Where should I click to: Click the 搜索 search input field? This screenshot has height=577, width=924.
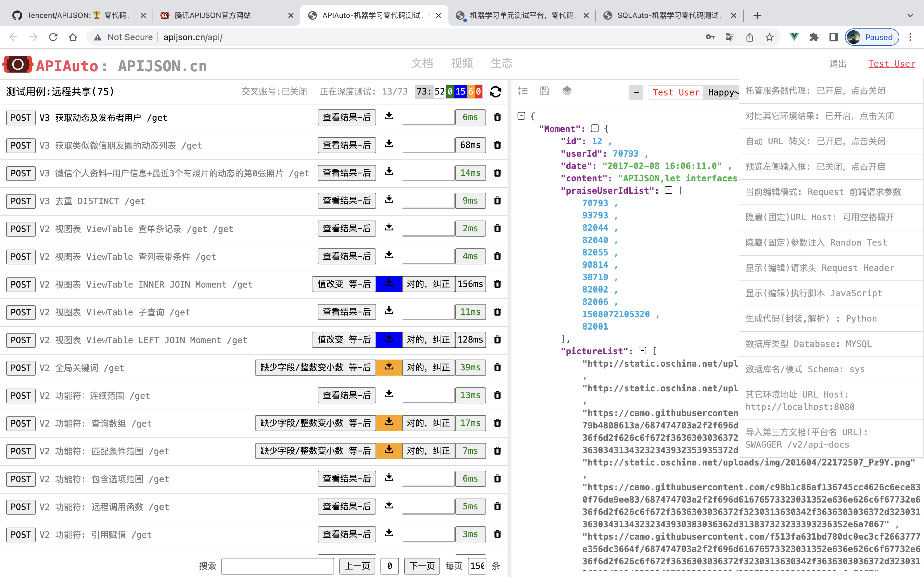(278, 566)
